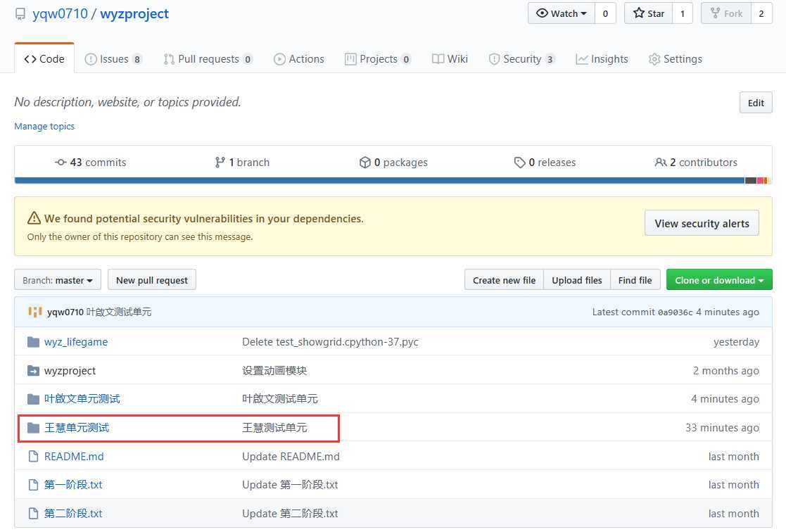Click the file icon next to README.md
The width and height of the screenshot is (786, 532).
click(x=33, y=456)
